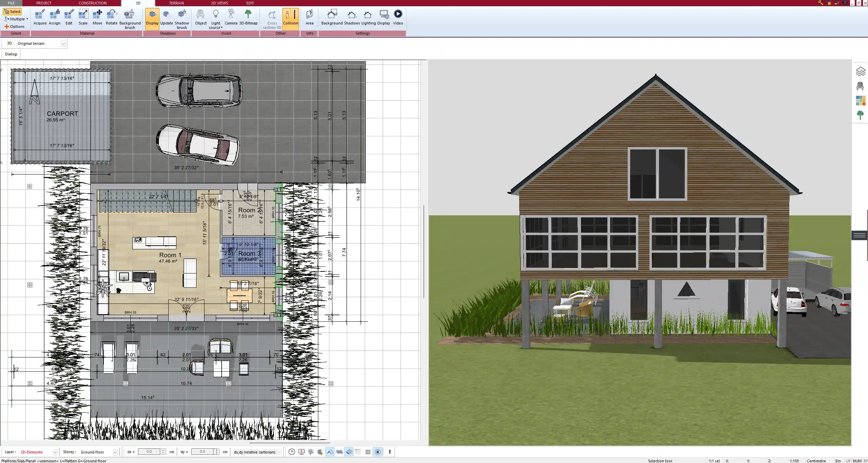
Task: Toggle Collision mode
Action: pyautogui.click(x=290, y=19)
